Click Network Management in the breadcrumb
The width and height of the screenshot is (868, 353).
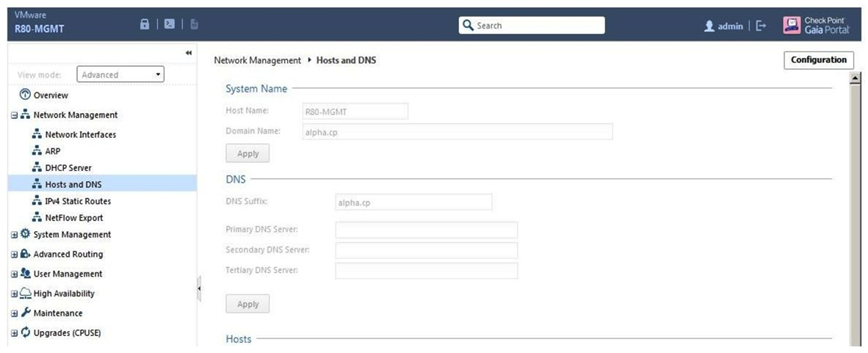click(x=258, y=60)
